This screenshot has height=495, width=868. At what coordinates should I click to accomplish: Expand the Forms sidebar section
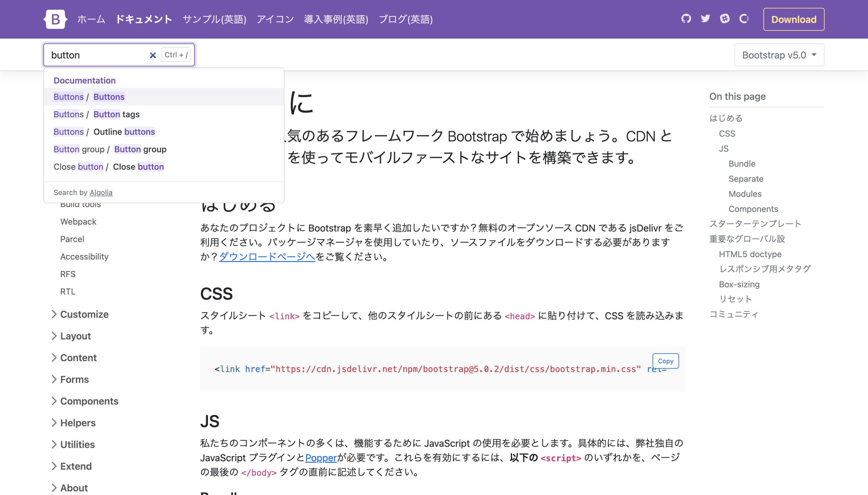70,380
